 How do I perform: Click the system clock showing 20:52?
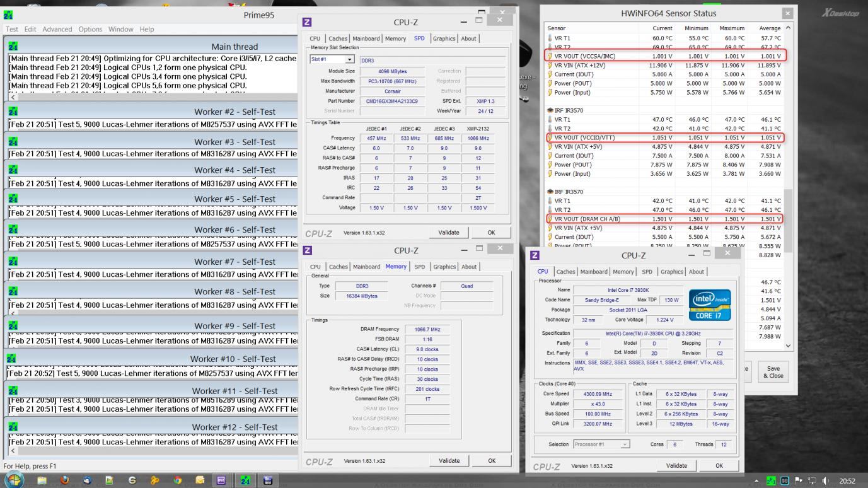coord(848,481)
